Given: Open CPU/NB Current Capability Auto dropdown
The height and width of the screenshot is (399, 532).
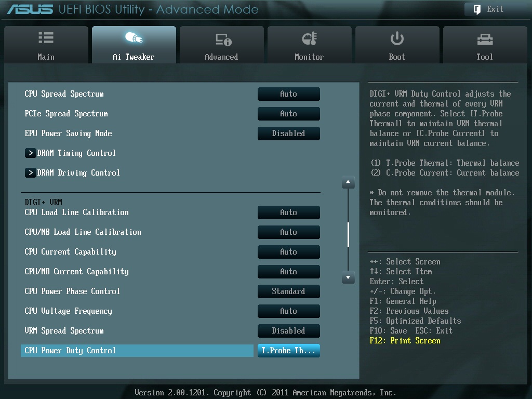Looking at the screenshot, I should point(289,271).
